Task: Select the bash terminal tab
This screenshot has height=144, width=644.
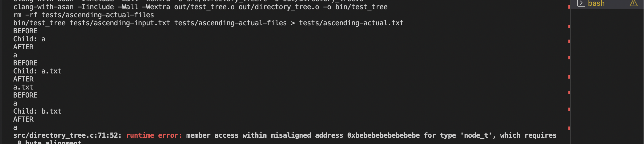Action: pyautogui.click(x=596, y=3)
